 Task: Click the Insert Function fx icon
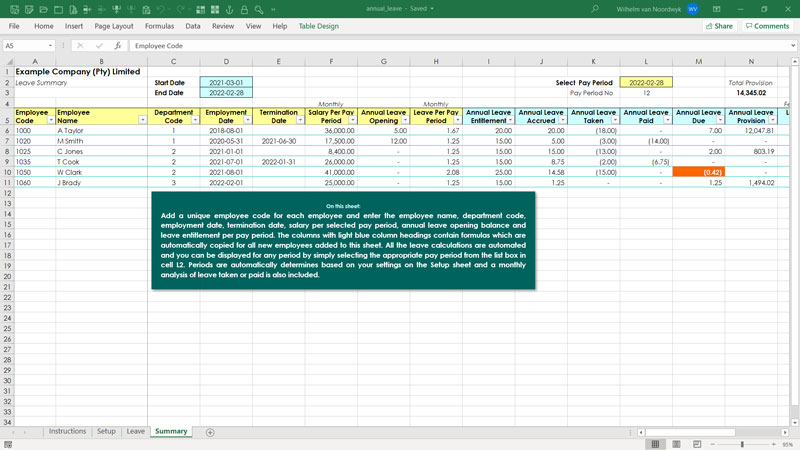[x=118, y=45]
